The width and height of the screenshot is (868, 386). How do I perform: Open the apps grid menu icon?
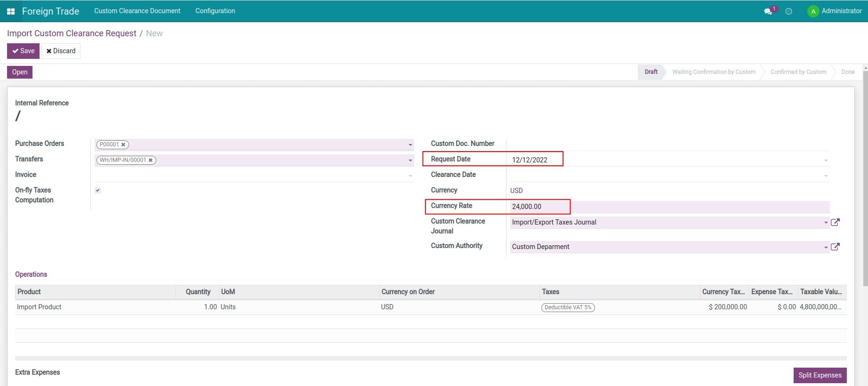click(11, 11)
